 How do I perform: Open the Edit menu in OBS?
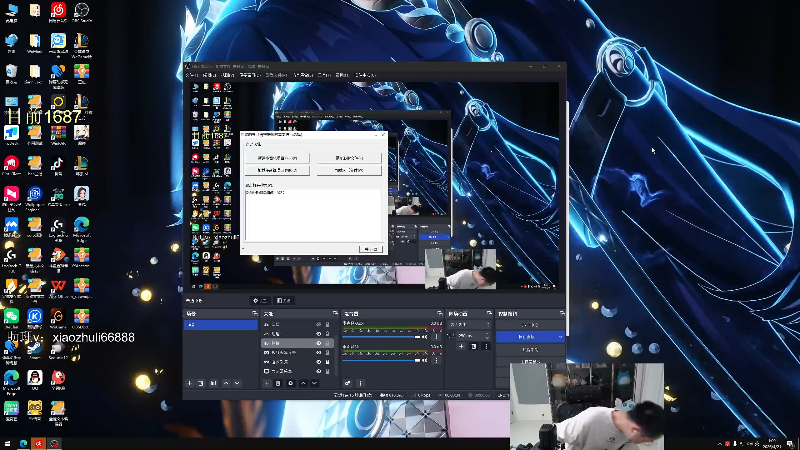pyautogui.click(x=209, y=75)
